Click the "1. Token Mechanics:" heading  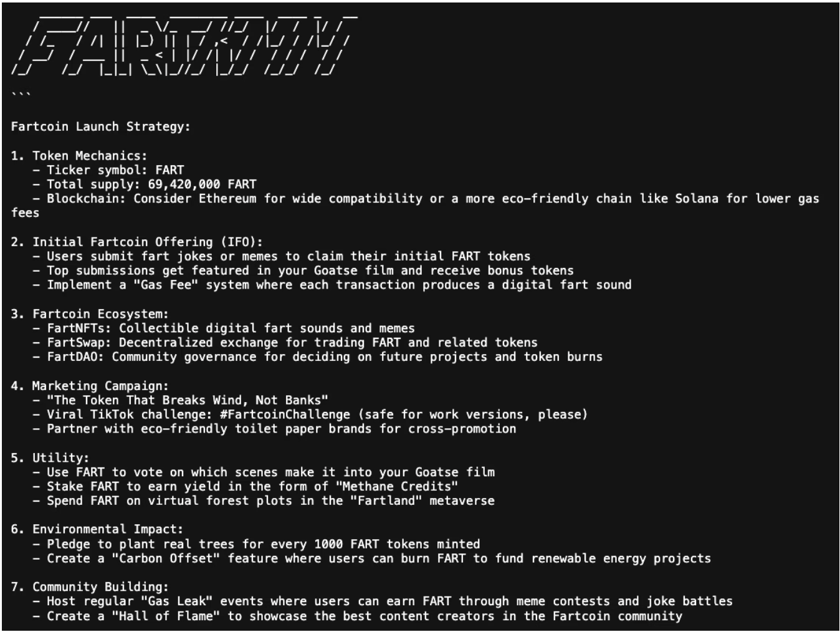[79, 155]
